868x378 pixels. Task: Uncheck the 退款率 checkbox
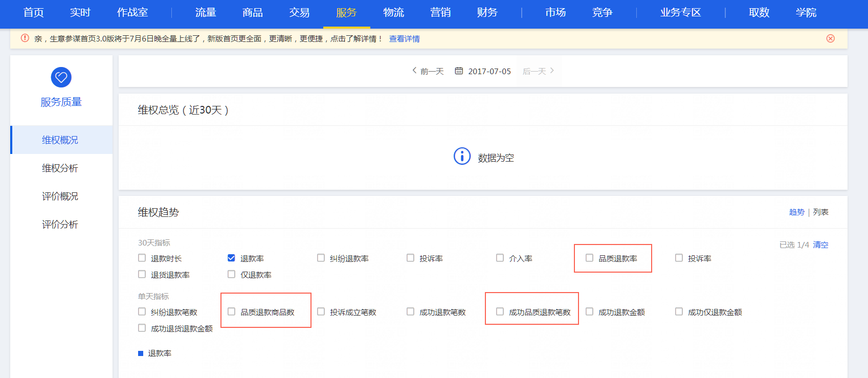pos(231,258)
